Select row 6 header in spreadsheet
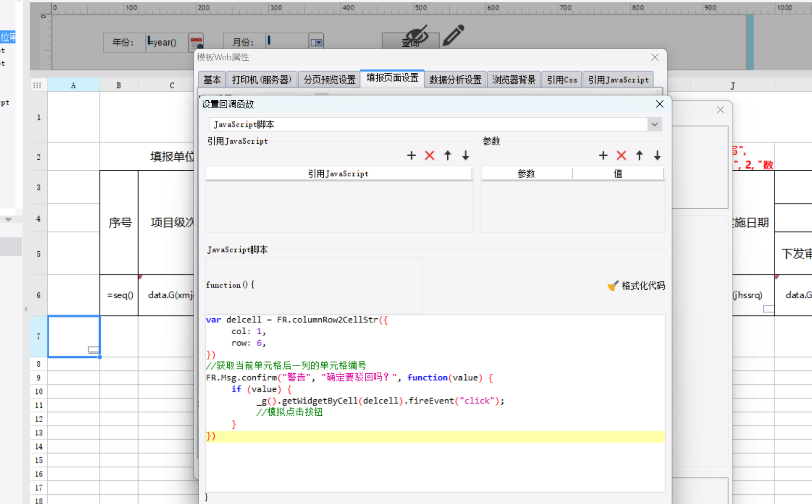Screen dimensions: 812x504 pos(39,295)
